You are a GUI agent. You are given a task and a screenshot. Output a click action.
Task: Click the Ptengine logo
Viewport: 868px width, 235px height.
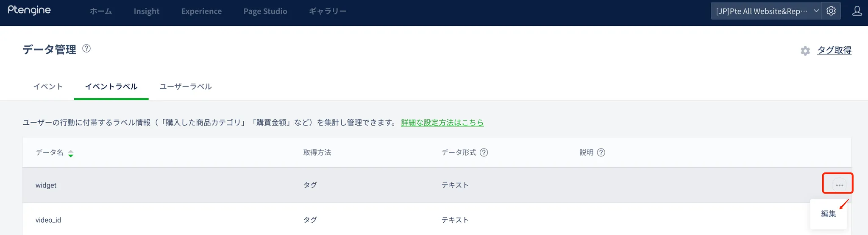[x=29, y=11]
